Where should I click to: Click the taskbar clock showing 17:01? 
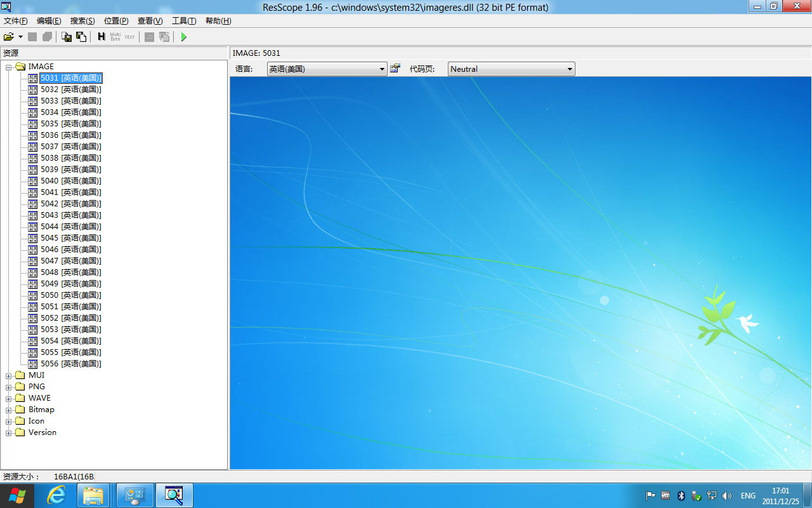pos(781,495)
